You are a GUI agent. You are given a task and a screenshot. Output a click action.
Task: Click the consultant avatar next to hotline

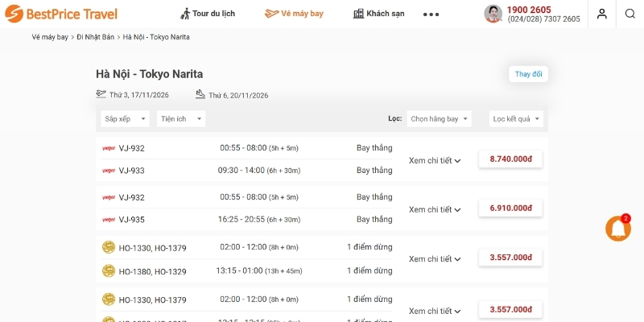(x=493, y=14)
